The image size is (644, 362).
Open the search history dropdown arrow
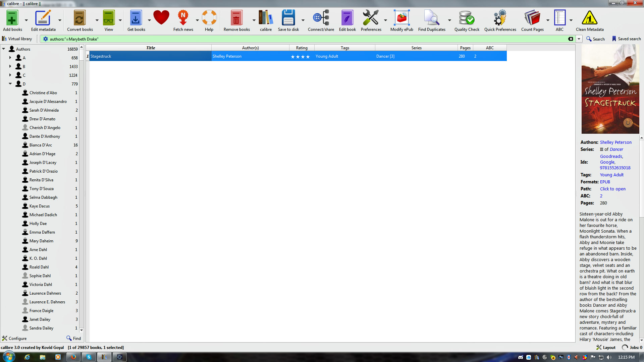pyautogui.click(x=579, y=39)
